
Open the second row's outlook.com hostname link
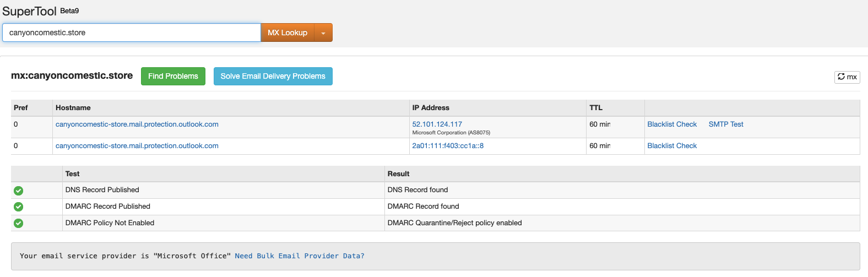tap(137, 146)
